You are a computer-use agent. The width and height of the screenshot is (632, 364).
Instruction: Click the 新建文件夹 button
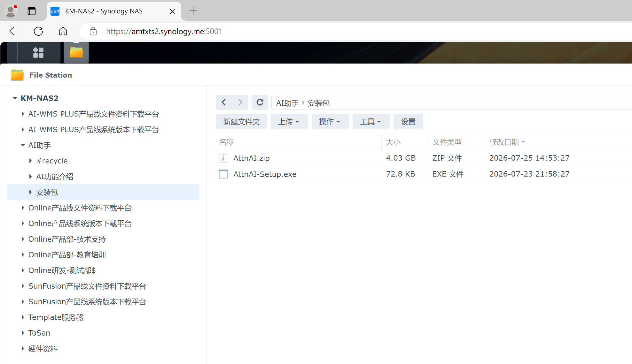(241, 122)
